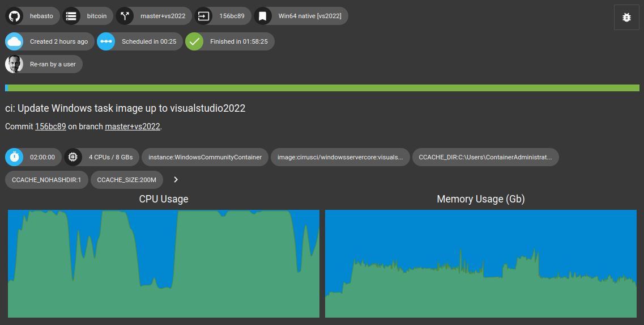Click the green task progress bar

click(x=322, y=88)
